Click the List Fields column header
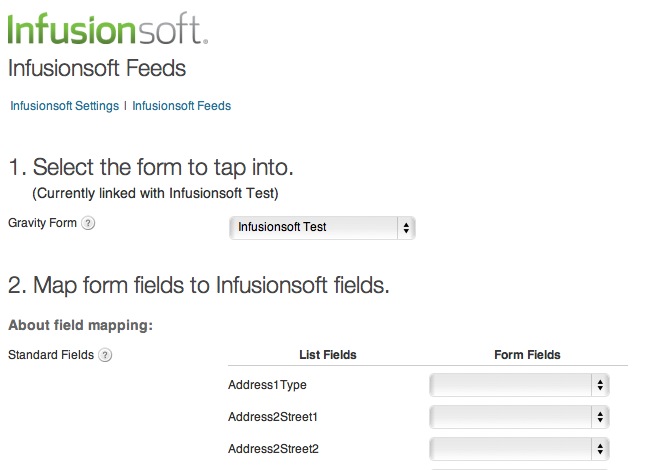646x470 pixels. tap(328, 355)
